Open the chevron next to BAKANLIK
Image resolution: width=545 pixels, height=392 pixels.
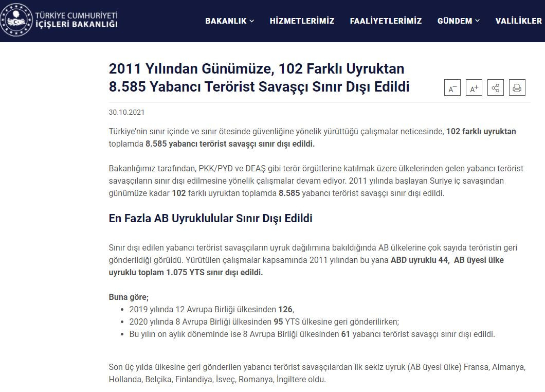click(250, 22)
